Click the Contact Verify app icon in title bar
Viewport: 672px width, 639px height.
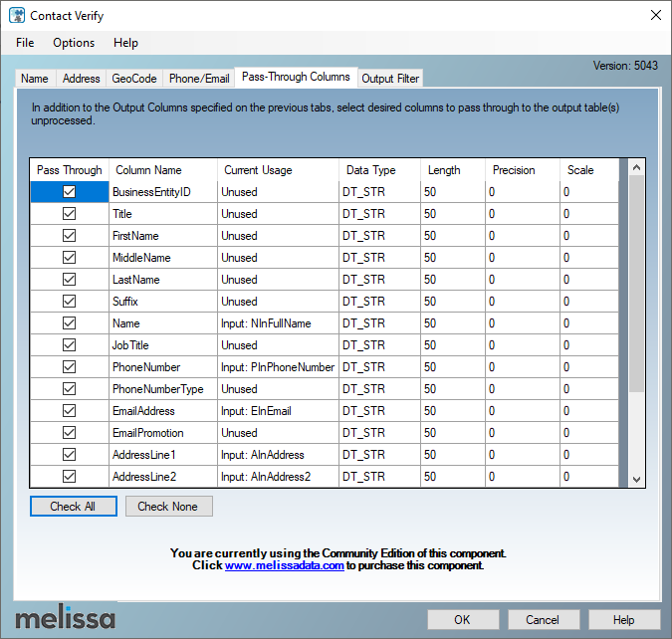(17, 16)
